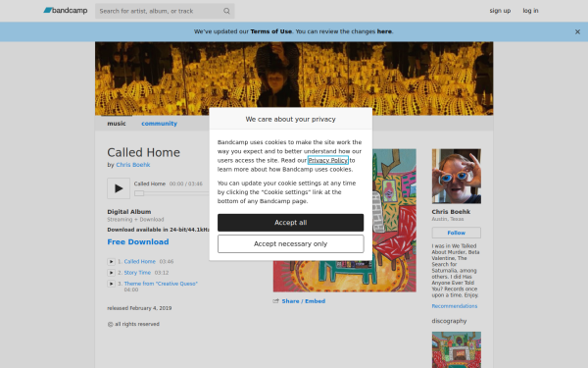Open the Story Time track link
The width and height of the screenshot is (588, 368).
click(x=137, y=273)
